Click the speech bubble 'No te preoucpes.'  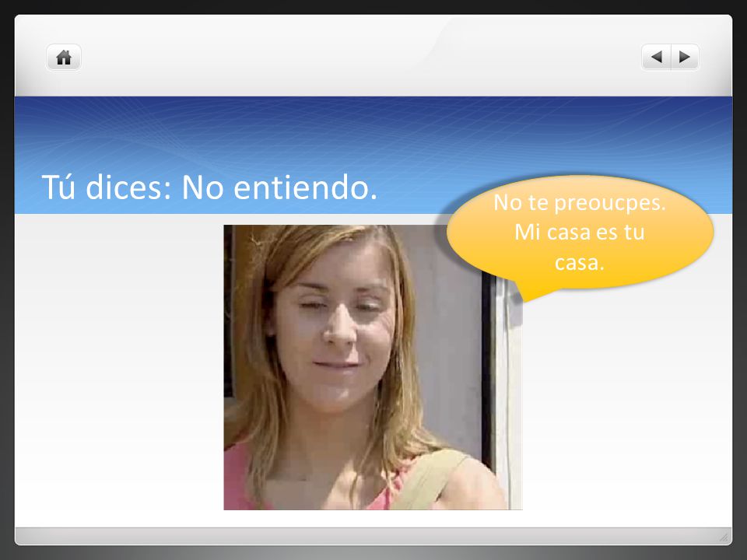[579, 237]
